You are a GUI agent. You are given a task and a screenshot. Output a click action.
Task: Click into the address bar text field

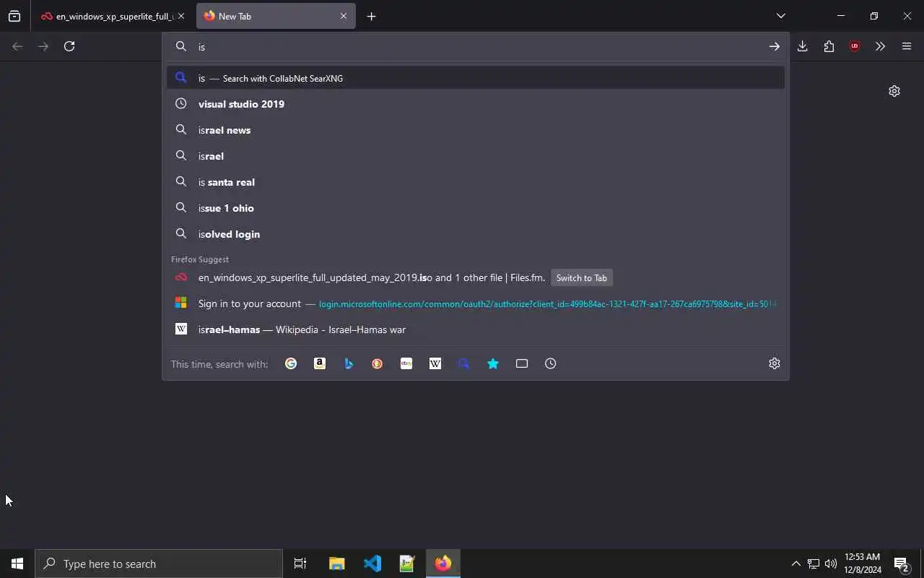[x=476, y=46]
